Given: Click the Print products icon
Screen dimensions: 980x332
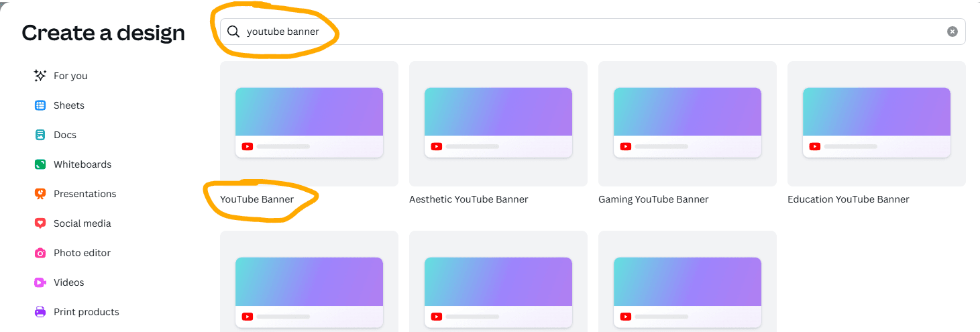Looking at the screenshot, I should pos(40,312).
